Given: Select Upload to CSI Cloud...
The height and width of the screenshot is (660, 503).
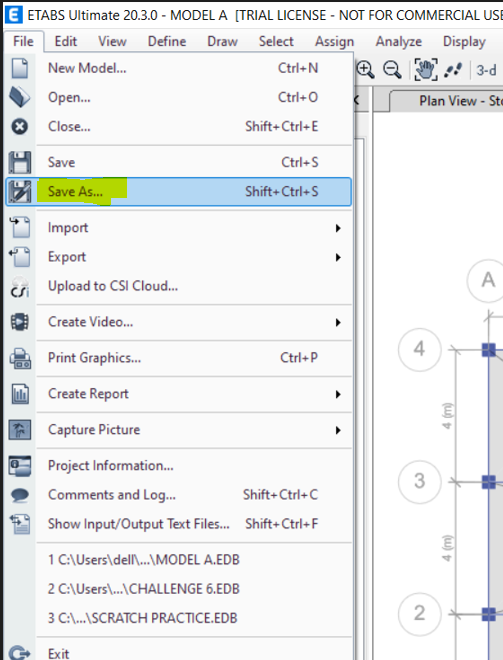Looking at the screenshot, I should [x=179, y=286].
